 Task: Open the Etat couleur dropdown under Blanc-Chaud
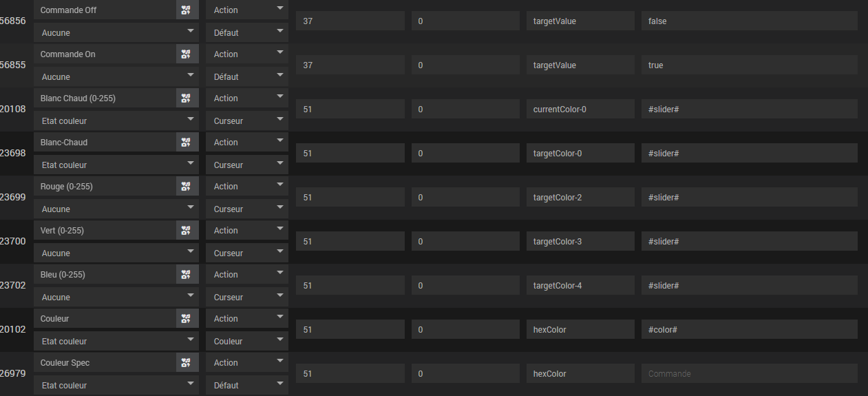(x=116, y=165)
